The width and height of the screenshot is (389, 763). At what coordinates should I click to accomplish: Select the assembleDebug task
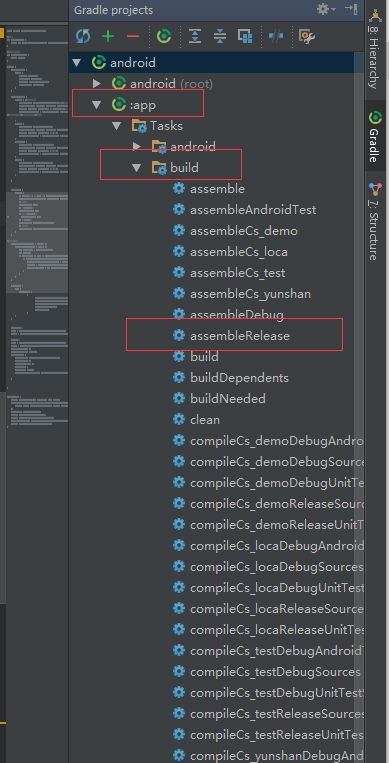237,315
